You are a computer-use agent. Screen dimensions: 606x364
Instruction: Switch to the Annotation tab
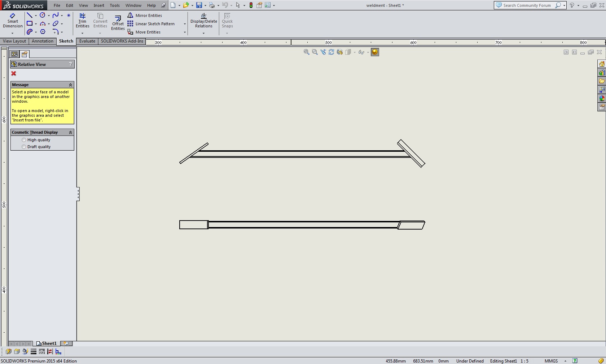pyautogui.click(x=42, y=41)
